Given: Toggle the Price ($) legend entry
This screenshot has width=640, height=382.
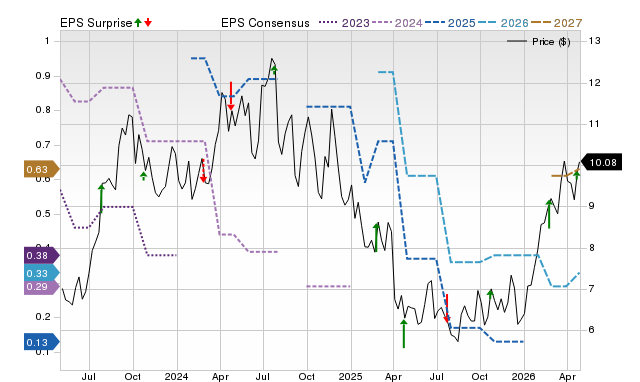Looking at the screenshot, I should (x=539, y=42).
